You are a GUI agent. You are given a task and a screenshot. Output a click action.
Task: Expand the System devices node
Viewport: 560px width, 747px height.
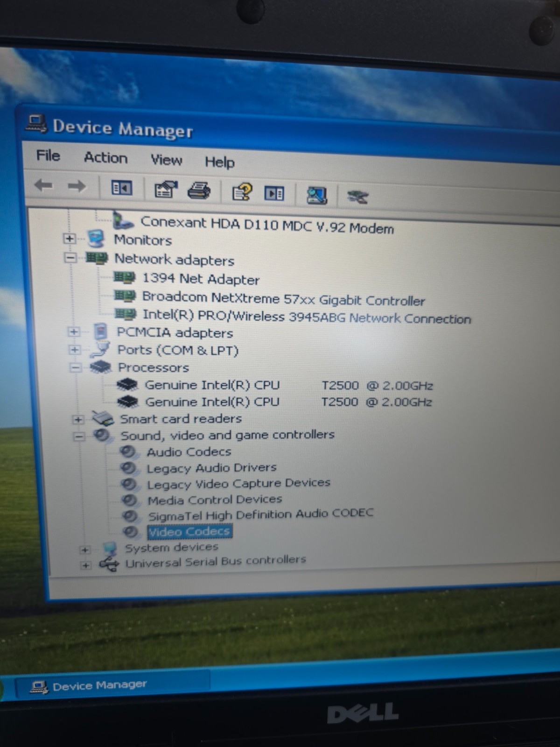[x=84, y=550]
